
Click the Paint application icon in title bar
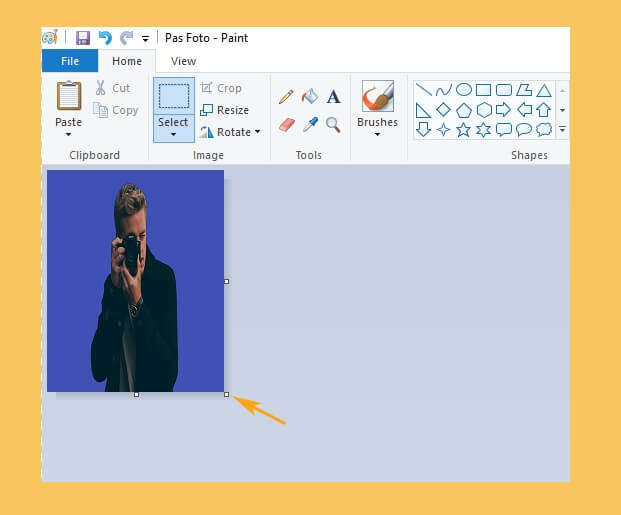tap(50, 38)
